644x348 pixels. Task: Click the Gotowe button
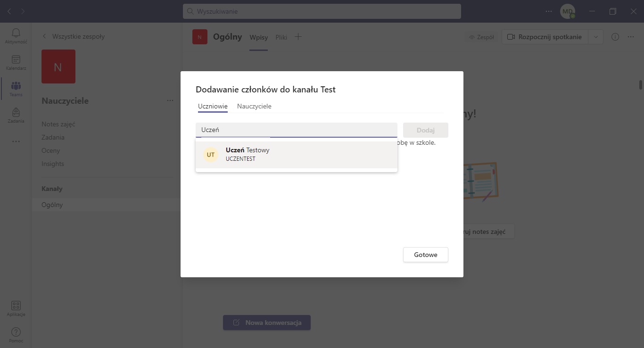pyautogui.click(x=425, y=255)
